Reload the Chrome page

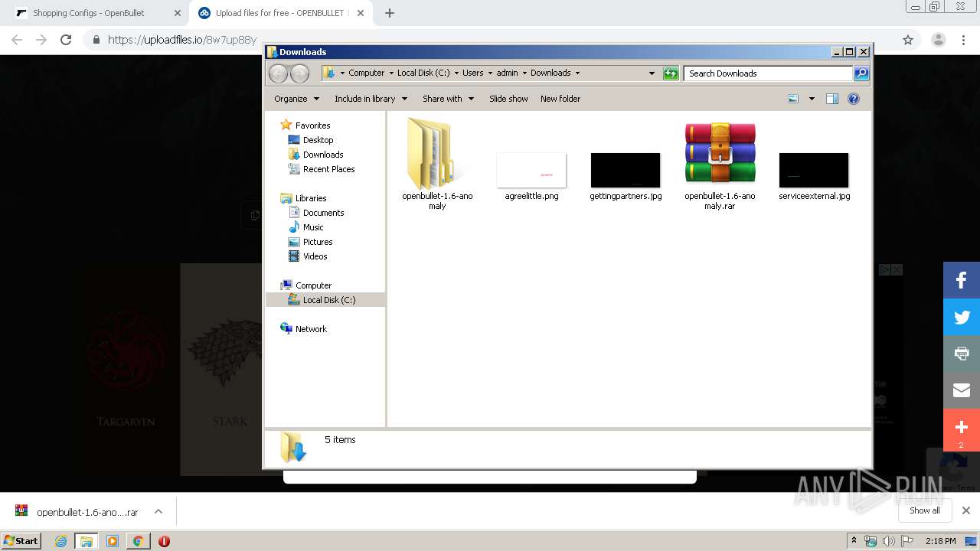pos(66,40)
